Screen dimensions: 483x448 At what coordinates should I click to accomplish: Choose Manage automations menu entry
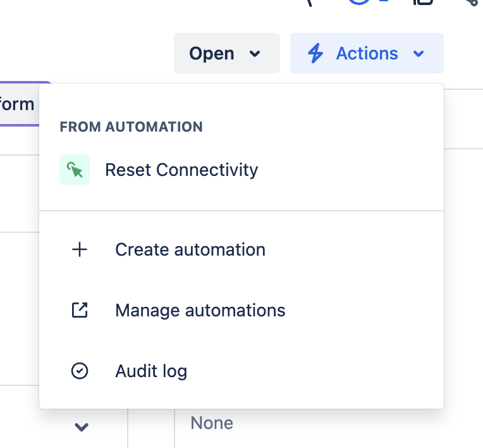tap(200, 310)
